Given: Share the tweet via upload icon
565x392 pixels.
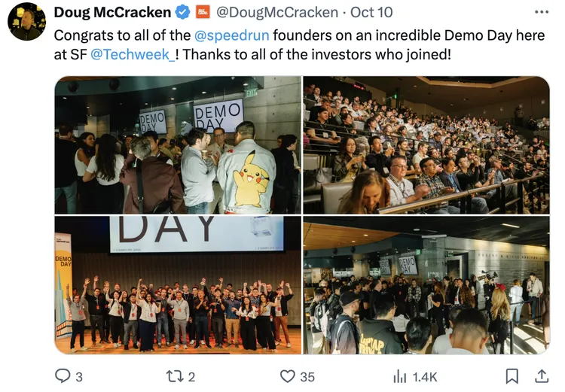Looking at the screenshot, I should pos(541,376).
